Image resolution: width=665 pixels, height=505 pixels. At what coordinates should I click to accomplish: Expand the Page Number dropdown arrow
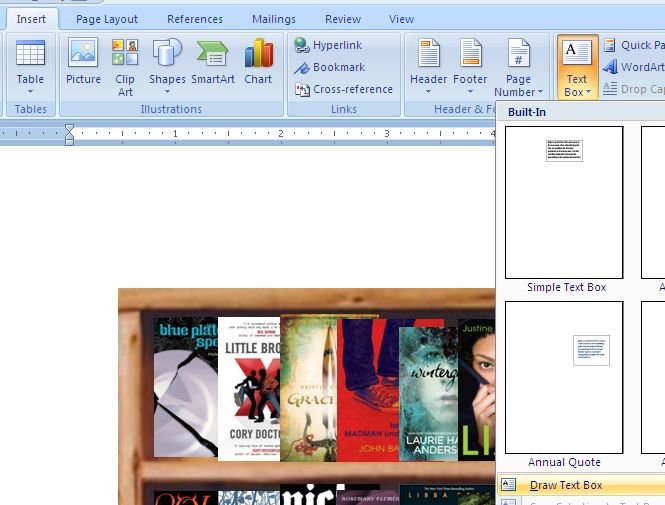(540, 92)
